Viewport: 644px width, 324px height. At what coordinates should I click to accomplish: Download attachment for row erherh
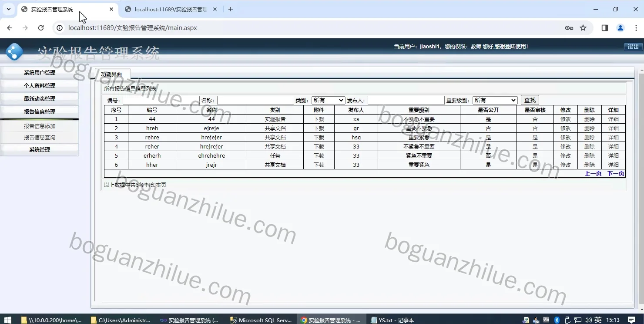click(319, 156)
